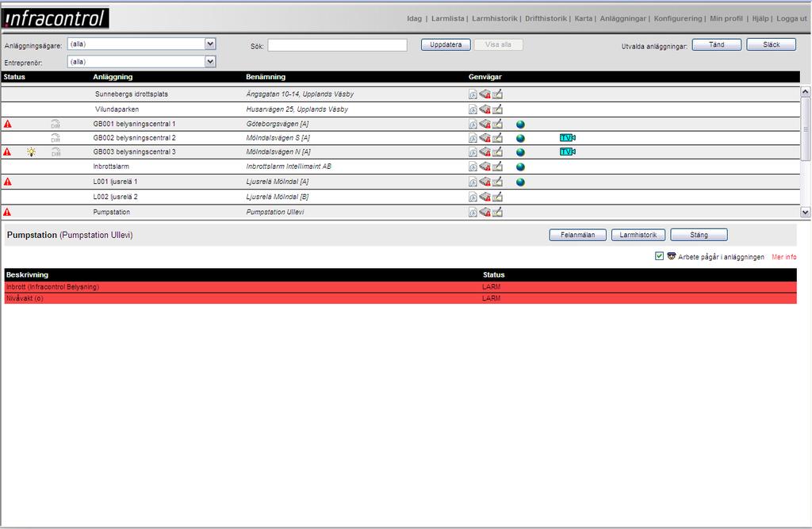The image size is (812, 529).
Task: Click the facility list scrollbar up arrow
Action: 806,92
